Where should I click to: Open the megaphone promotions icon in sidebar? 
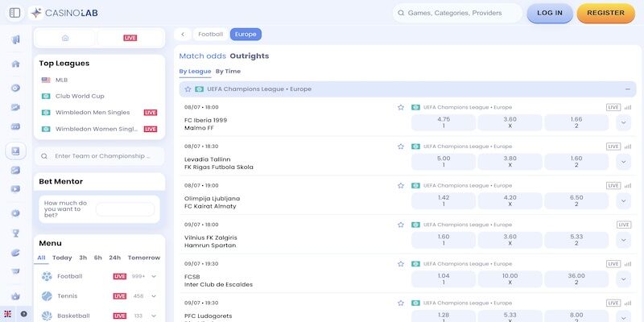click(15, 39)
